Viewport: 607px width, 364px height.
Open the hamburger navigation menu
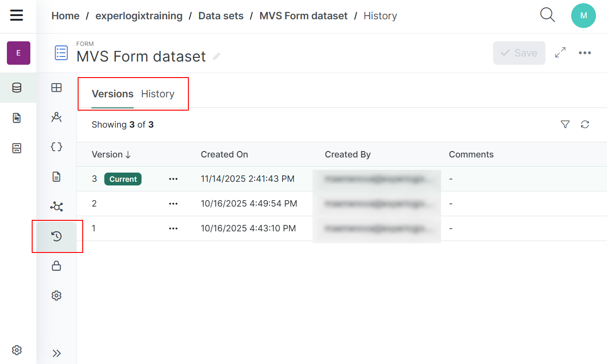point(17,16)
